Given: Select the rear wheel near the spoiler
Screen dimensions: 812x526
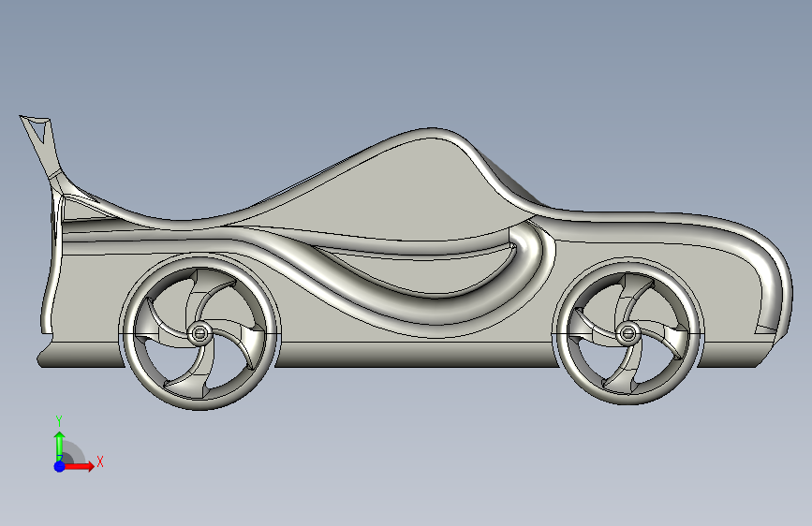Looking at the screenshot, I should (199, 333).
